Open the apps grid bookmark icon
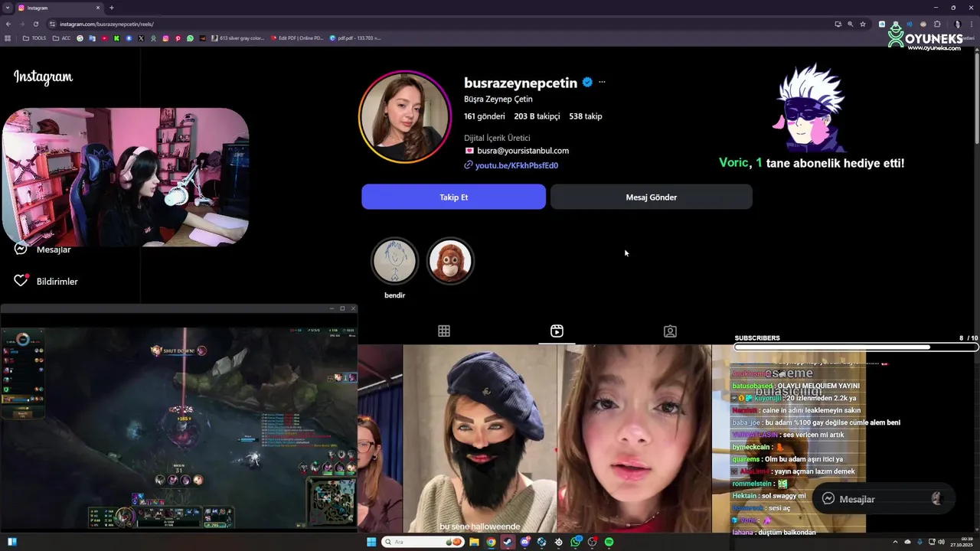This screenshot has height=551, width=980. point(8,37)
